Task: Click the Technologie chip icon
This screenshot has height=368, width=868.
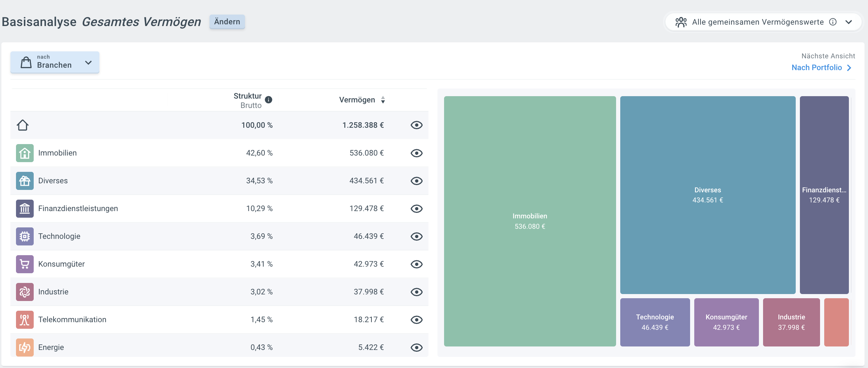Action: [x=25, y=236]
